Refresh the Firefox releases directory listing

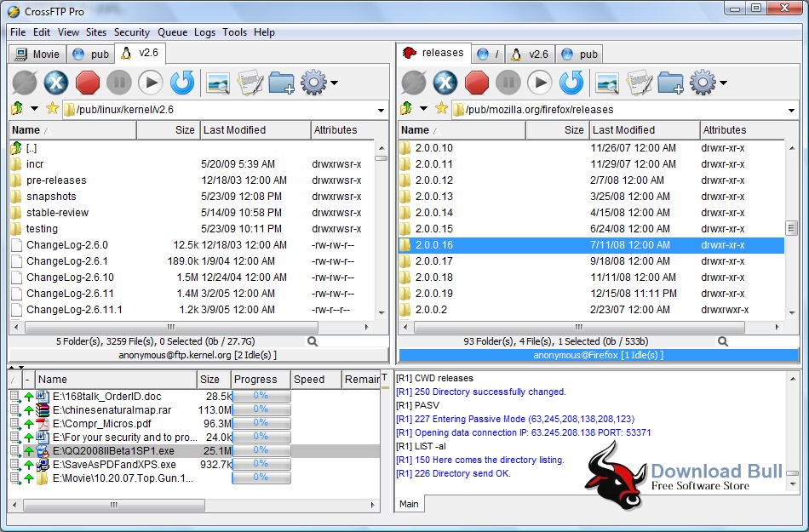point(571,83)
